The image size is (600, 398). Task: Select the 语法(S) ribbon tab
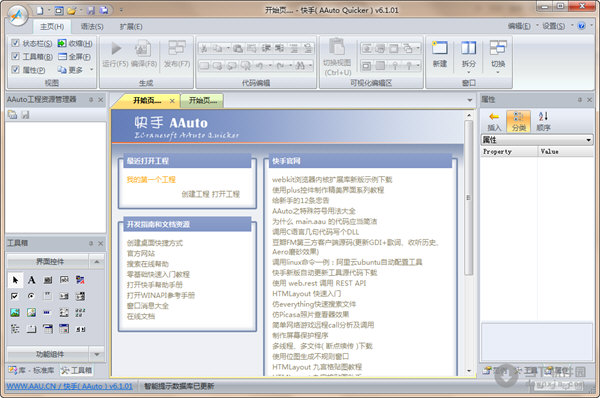92,26
